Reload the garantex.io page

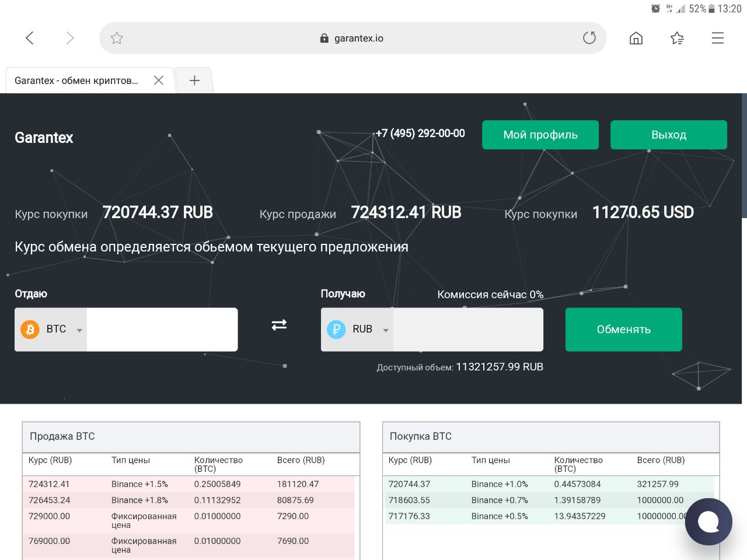(589, 38)
